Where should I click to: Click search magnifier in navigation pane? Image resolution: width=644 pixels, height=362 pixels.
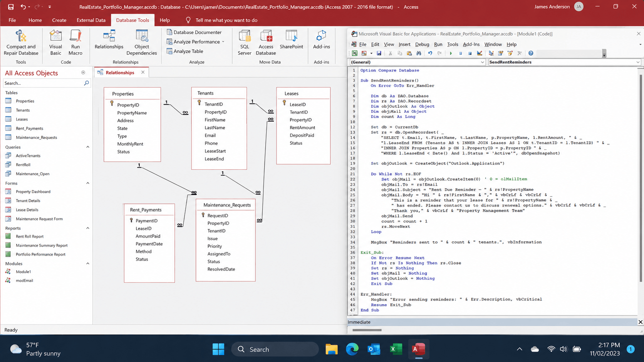click(86, 83)
